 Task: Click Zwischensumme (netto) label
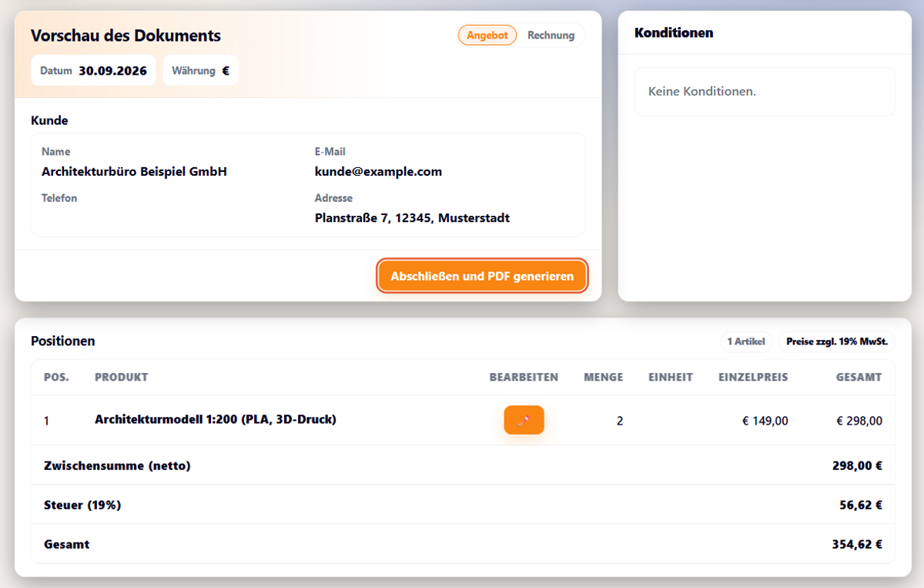coord(117,465)
